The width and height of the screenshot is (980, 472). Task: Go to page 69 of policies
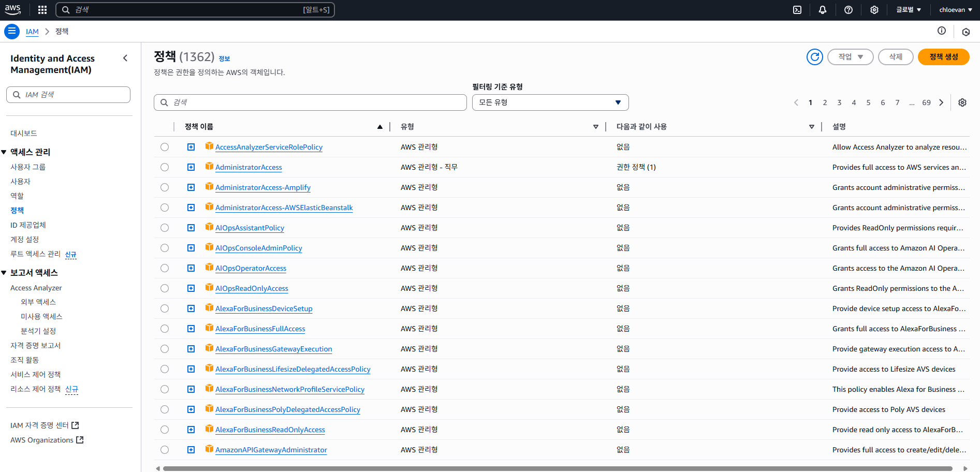point(926,102)
